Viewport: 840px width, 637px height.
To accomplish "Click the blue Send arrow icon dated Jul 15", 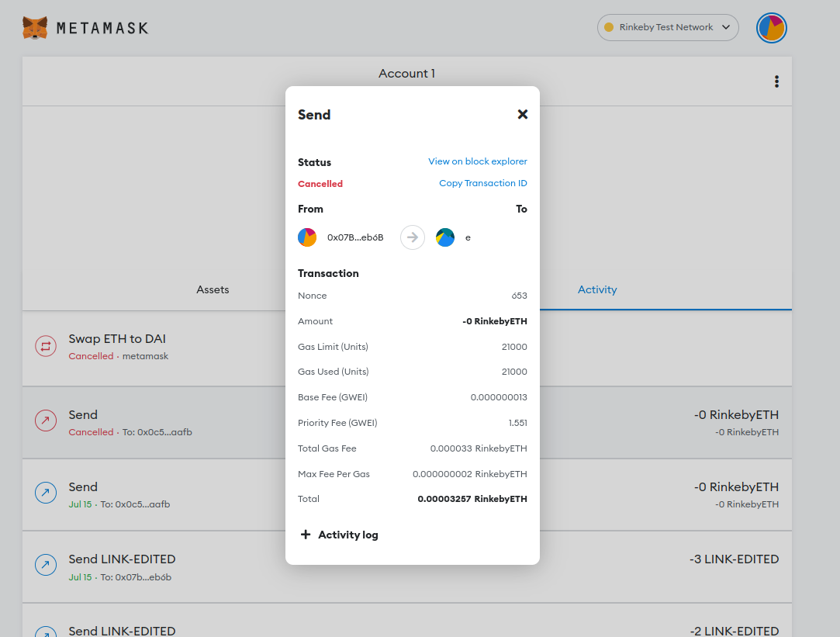I will 46,493.
